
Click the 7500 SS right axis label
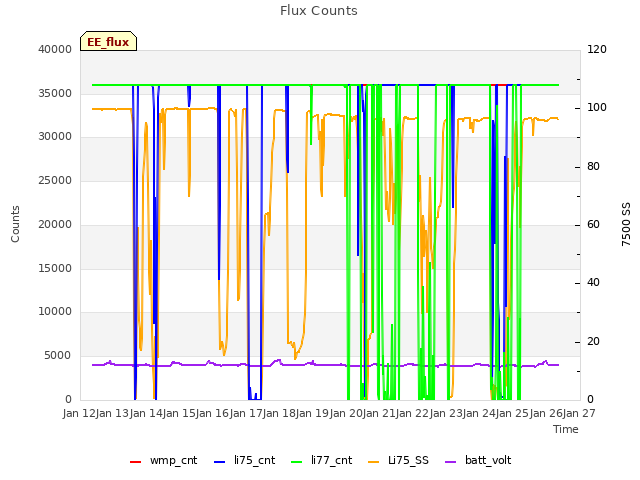[626, 224]
